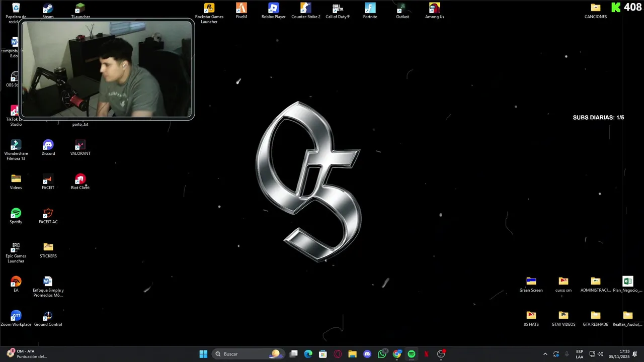Open Task View from the taskbar

point(294,354)
